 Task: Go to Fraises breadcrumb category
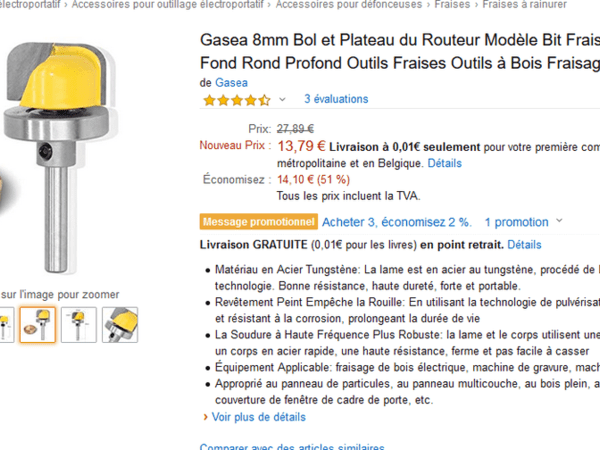coord(452,4)
